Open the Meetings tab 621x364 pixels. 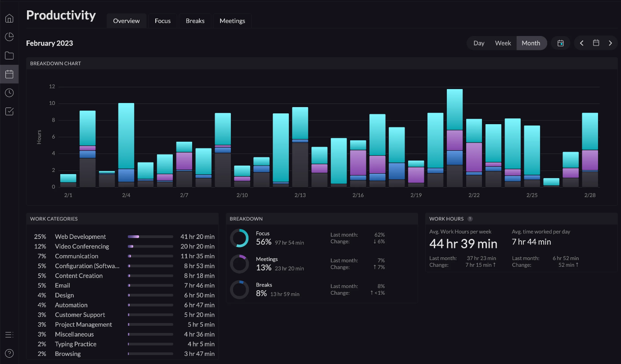tap(232, 20)
